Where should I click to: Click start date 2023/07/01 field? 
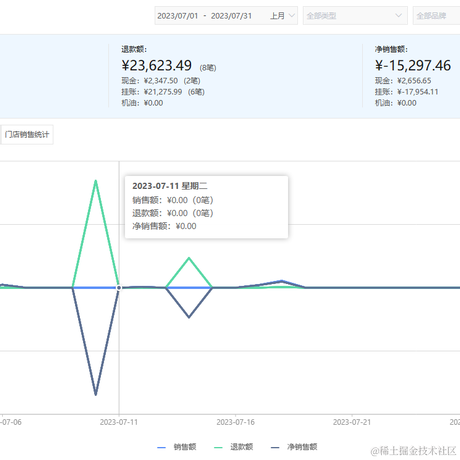coord(178,16)
